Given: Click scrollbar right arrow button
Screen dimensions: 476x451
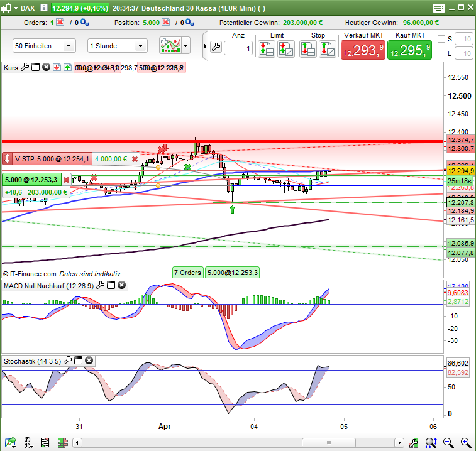Looking at the screenshot, I should [399, 443].
